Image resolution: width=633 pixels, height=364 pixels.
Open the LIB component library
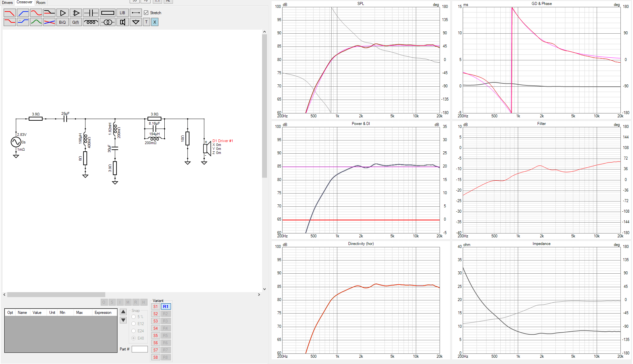122,13
